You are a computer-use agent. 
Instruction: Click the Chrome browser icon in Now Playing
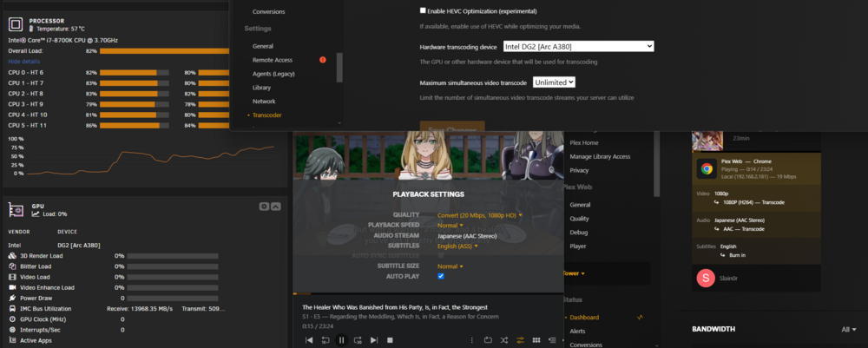pyautogui.click(x=707, y=168)
